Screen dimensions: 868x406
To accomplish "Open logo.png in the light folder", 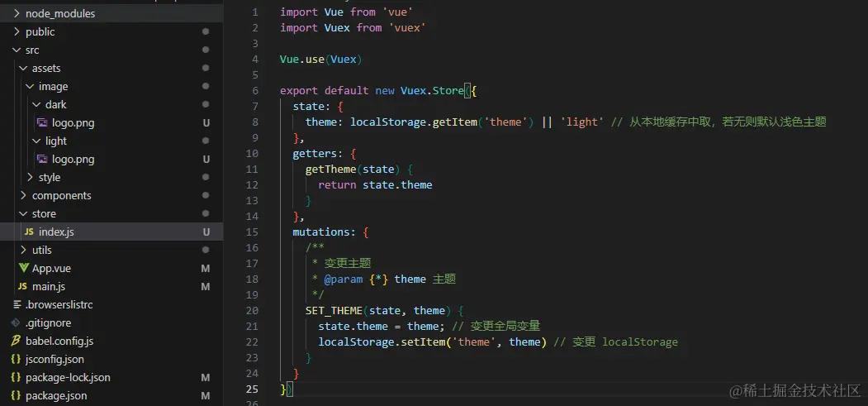I will pyautogui.click(x=73, y=160).
